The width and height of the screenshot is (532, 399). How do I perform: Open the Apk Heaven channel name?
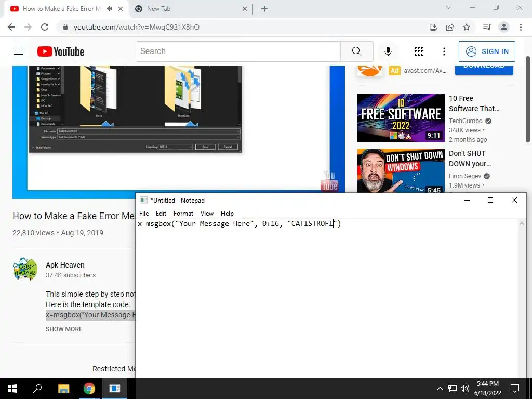click(x=65, y=265)
